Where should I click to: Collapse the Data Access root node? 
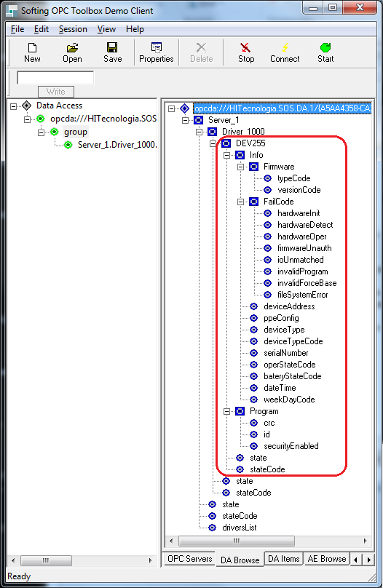(14, 106)
